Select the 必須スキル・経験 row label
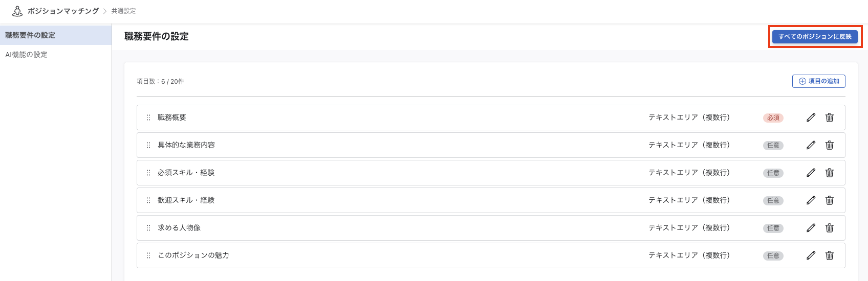868x281 pixels. (x=186, y=173)
